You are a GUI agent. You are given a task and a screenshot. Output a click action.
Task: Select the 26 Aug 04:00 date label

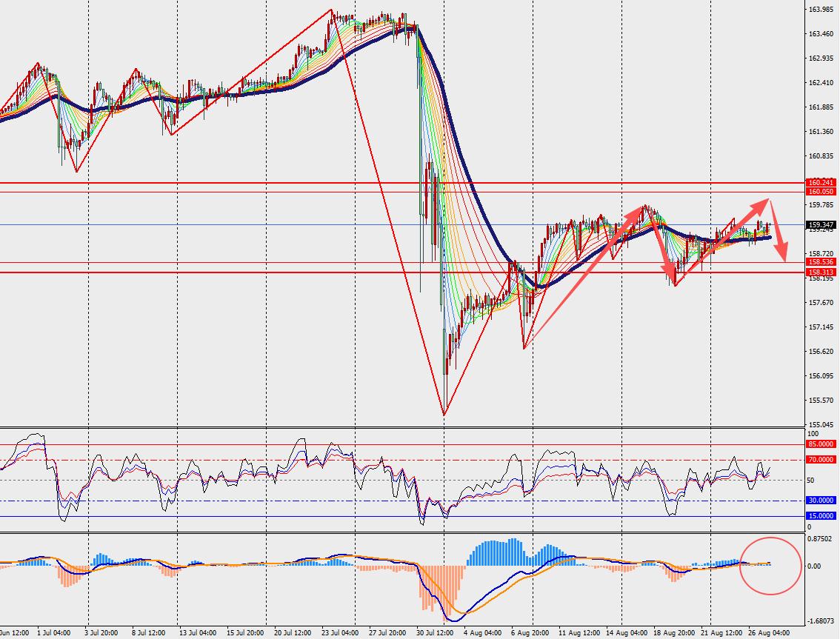tap(768, 633)
